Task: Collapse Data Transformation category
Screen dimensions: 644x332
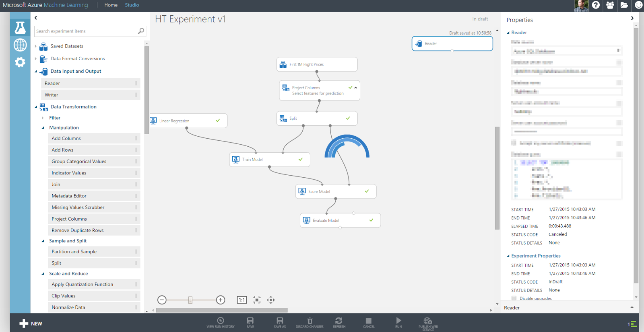Action: (x=36, y=107)
